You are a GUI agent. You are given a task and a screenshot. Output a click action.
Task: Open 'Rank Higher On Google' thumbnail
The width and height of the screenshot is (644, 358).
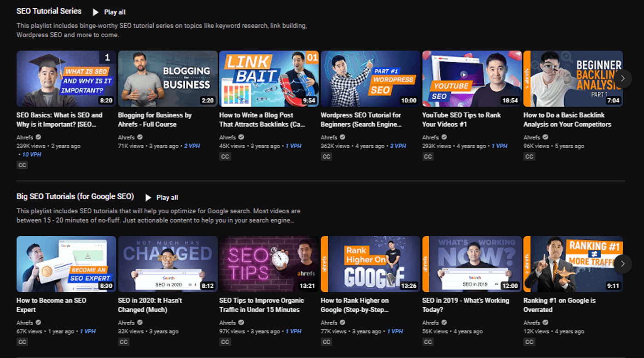click(x=370, y=264)
